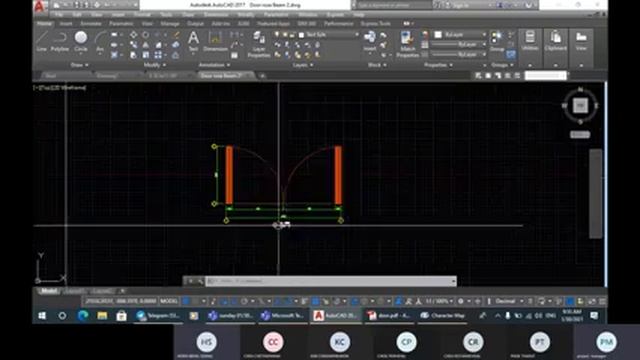This screenshot has height=360, width=640.
Task: Select the left orange door leaf
Action: click(229, 175)
